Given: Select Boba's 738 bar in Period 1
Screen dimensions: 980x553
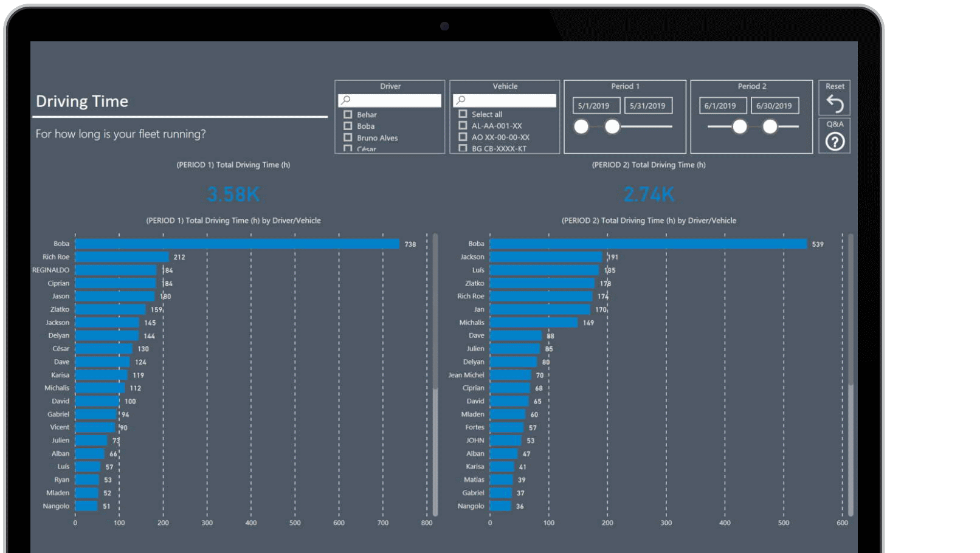Looking at the screenshot, I should [237, 244].
